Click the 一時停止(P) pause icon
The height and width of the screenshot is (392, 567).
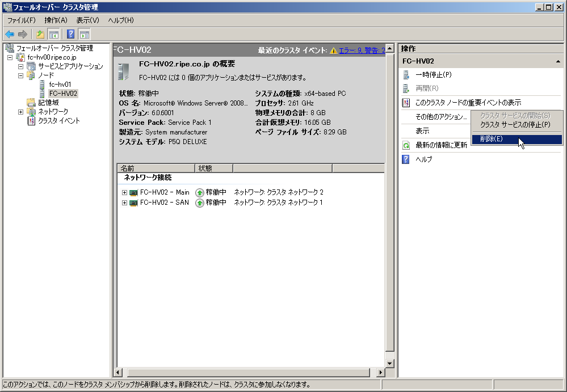(406, 75)
